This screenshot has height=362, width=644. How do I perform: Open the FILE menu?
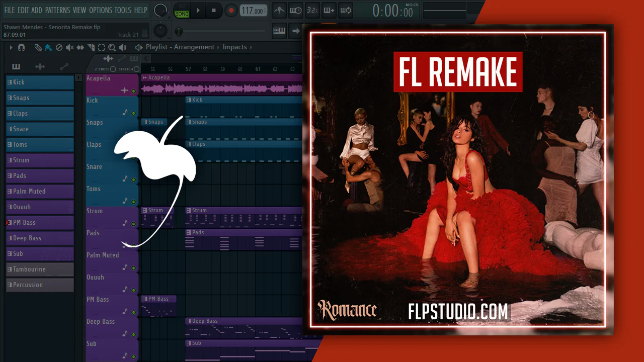click(x=10, y=10)
